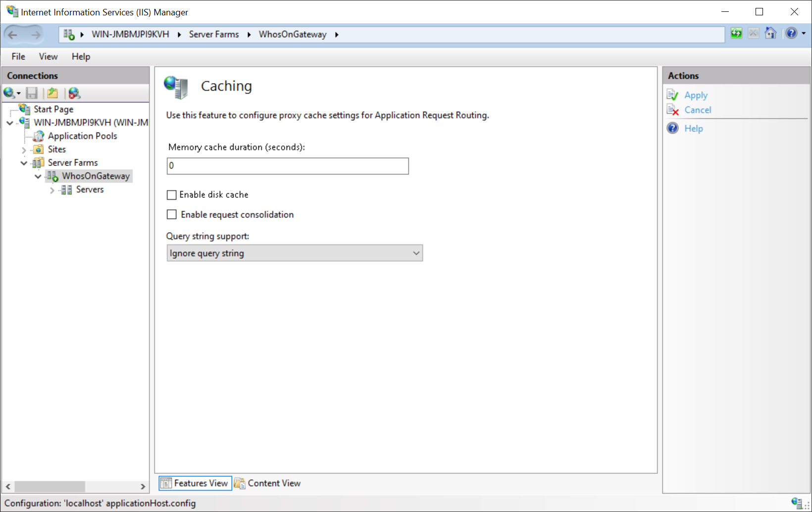Switch to Features View tab
Viewport: 812px width, 512px height.
[195, 483]
